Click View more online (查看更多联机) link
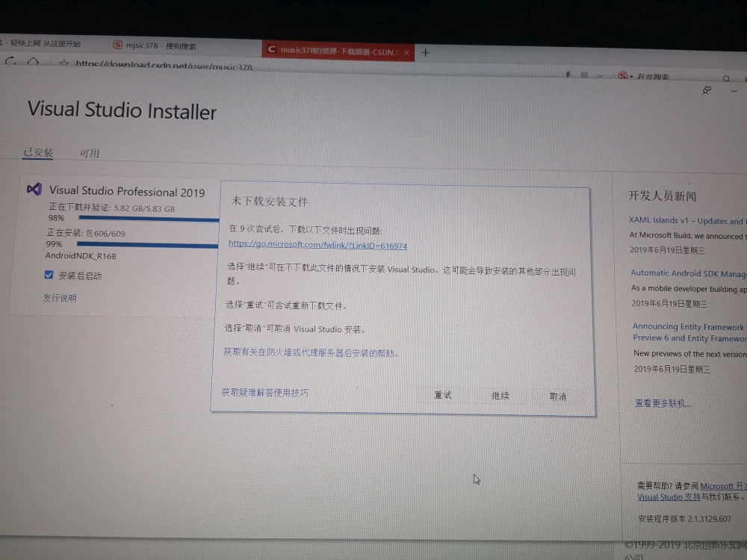 663,403
